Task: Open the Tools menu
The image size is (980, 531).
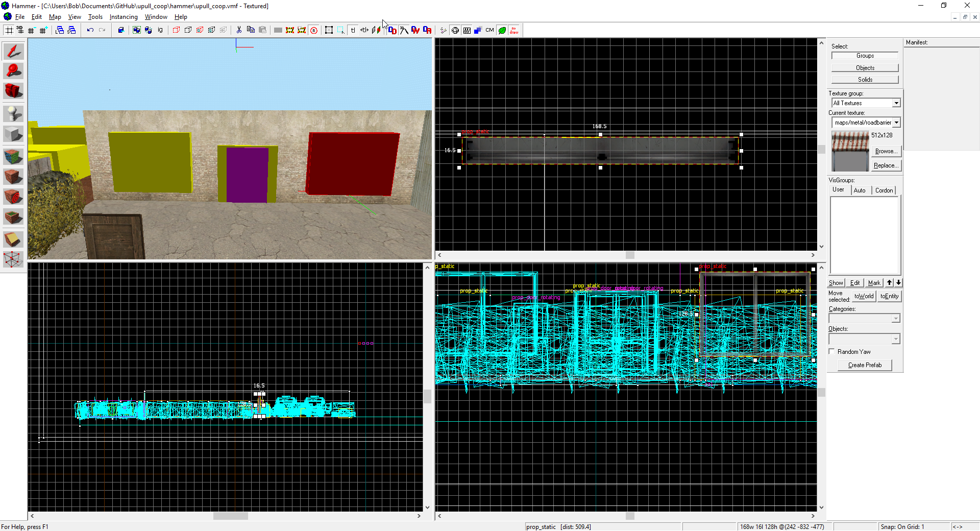Action: coord(95,17)
